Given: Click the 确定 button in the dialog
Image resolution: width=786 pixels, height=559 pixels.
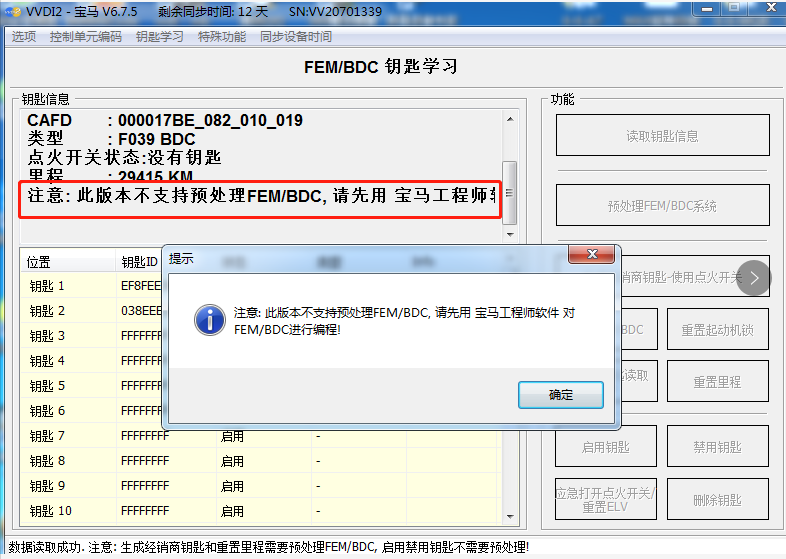Looking at the screenshot, I should (x=560, y=395).
